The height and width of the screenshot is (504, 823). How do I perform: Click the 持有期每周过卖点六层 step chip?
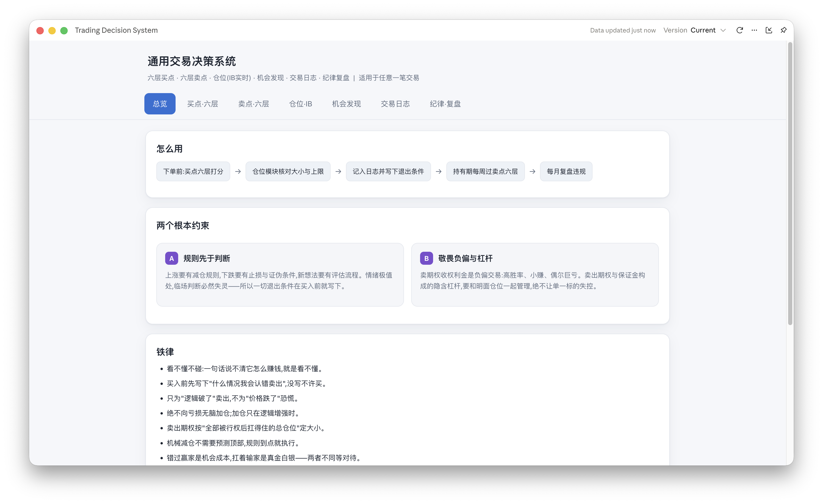pyautogui.click(x=485, y=171)
